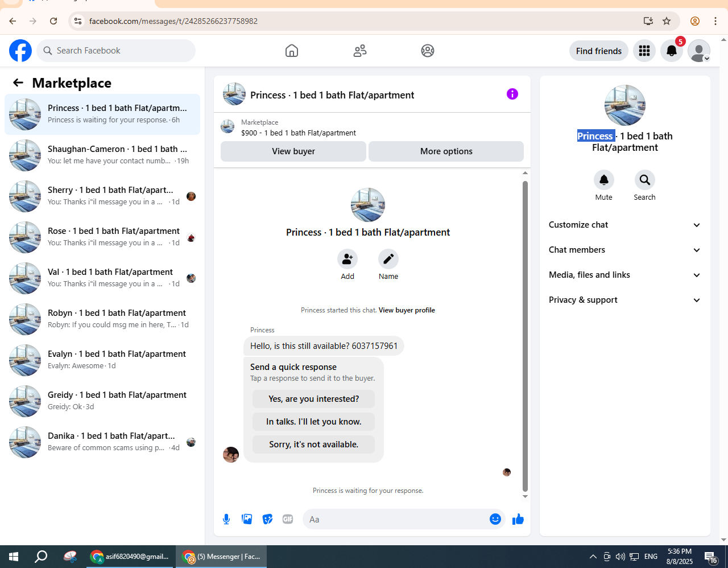Viewport: 728px width, 568px height.
Task: Select message 'Hello, is this still available? 6037157961'
Action: tap(324, 346)
